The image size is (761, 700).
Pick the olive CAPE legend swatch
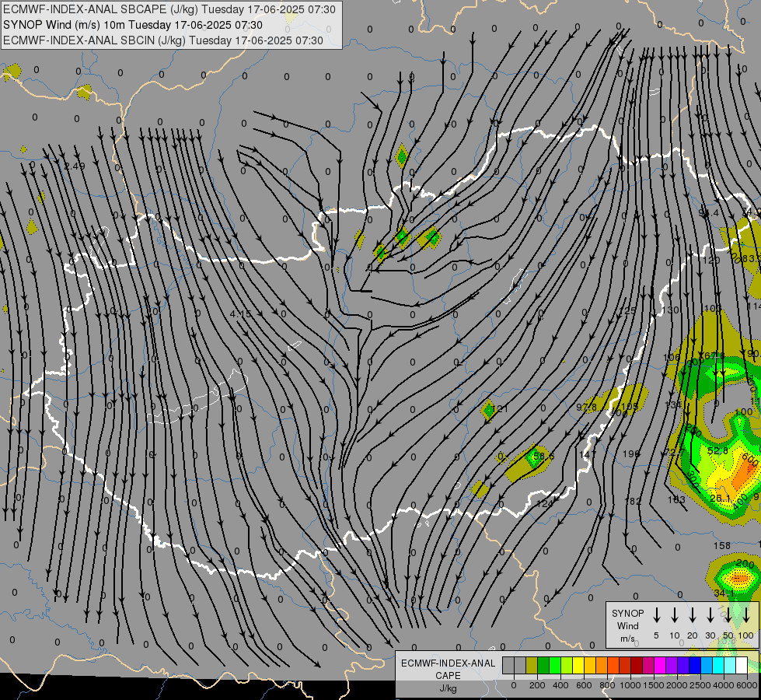coord(532,665)
